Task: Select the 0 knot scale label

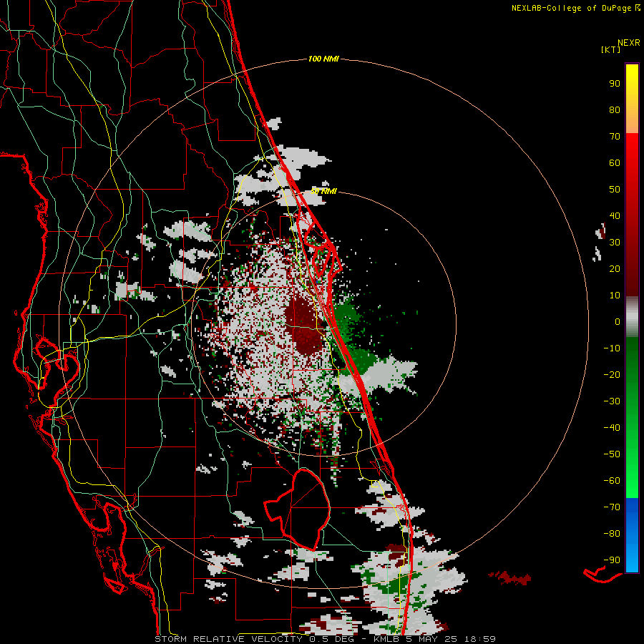Action: coord(618,322)
